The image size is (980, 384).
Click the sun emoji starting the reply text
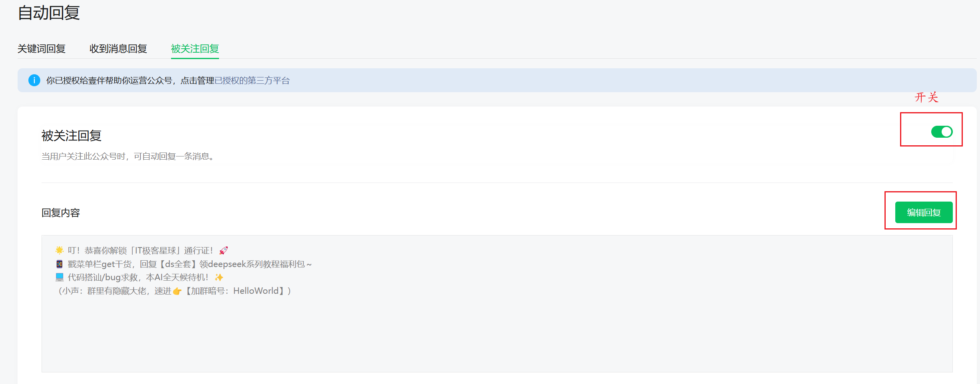(60, 250)
